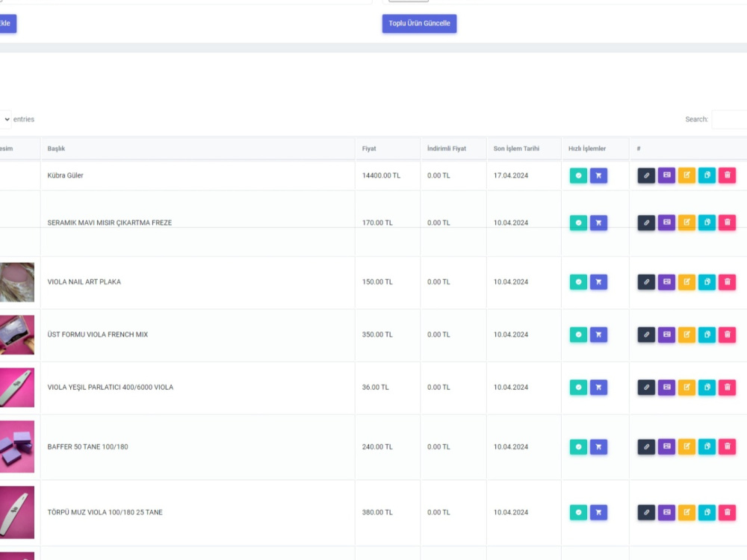Delete VIOLA NAIL ART PLAKA
Viewport: 747px width, 560px height.
click(727, 282)
